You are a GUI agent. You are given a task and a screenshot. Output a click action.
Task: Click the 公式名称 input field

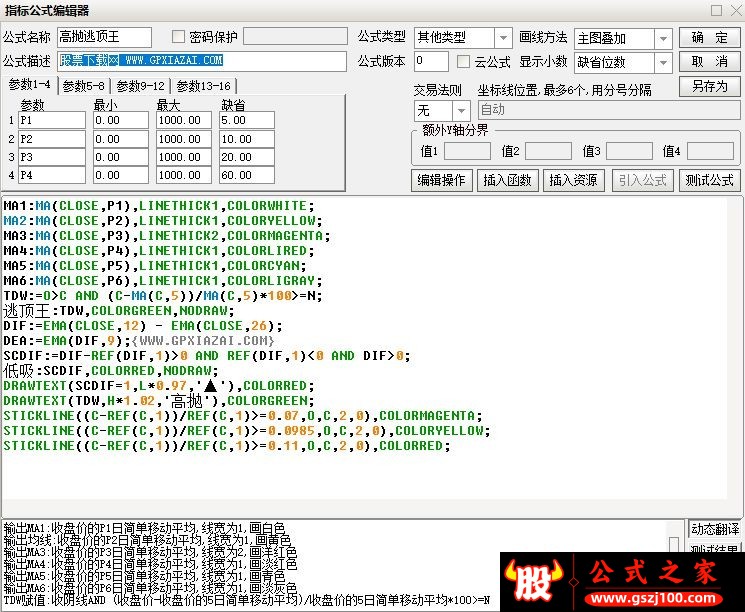click(x=104, y=37)
